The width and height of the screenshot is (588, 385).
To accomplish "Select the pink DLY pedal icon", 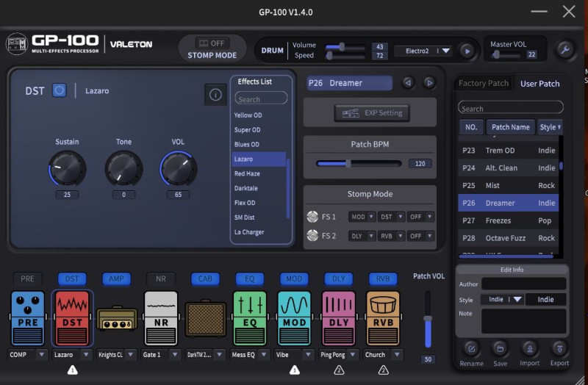I will (x=339, y=318).
